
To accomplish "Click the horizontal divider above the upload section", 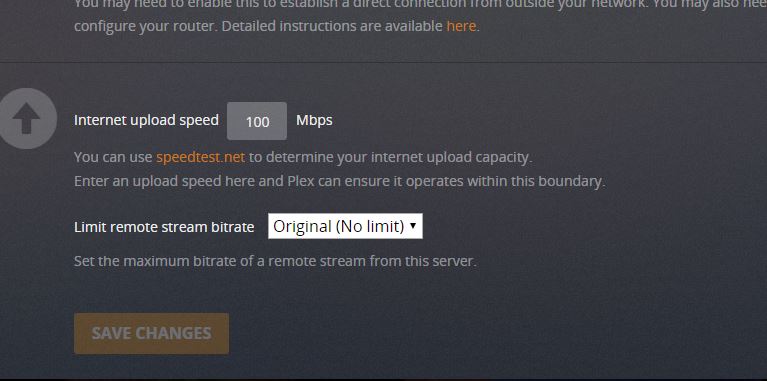I will pyautogui.click(x=384, y=62).
